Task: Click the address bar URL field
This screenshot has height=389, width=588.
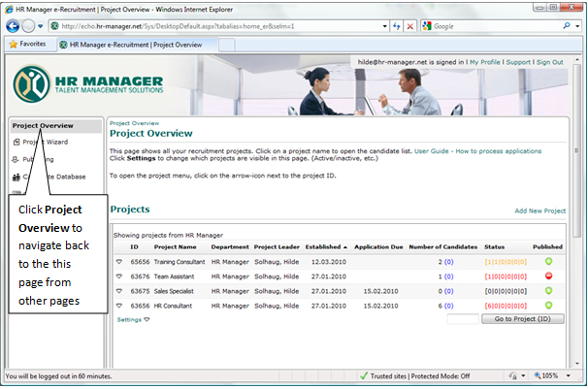Action: 215,26
